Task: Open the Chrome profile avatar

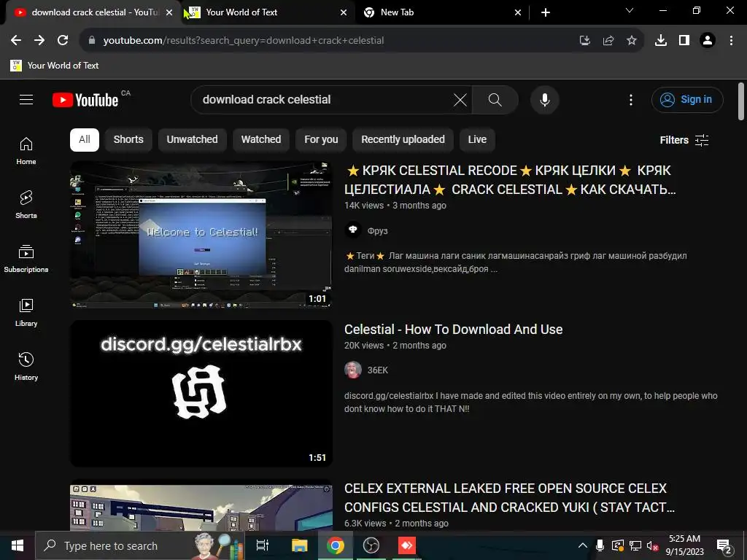Action: coord(708,41)
